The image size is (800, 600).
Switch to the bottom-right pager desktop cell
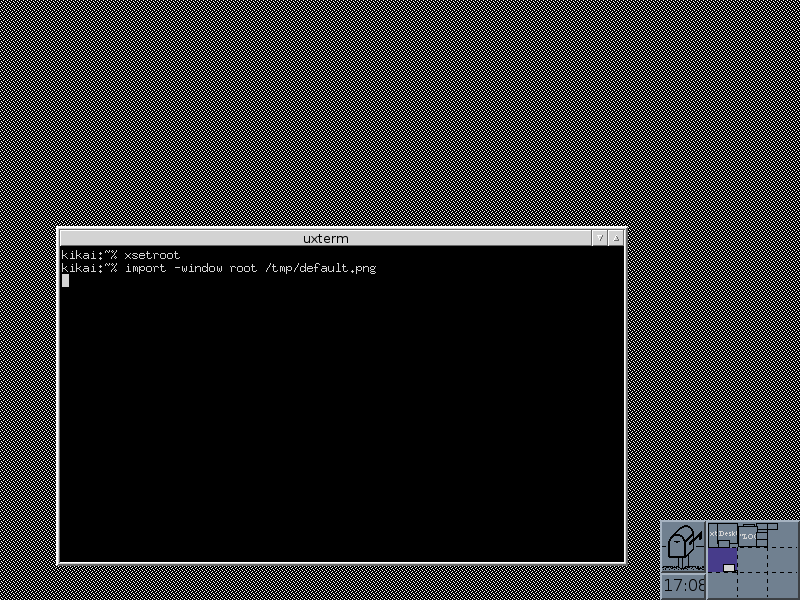coord(781,584)
